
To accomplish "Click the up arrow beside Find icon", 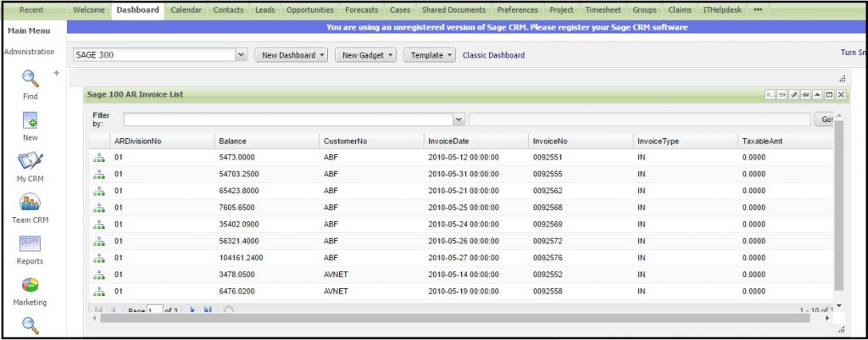I will pyautogui.click(x=56, y=73).
